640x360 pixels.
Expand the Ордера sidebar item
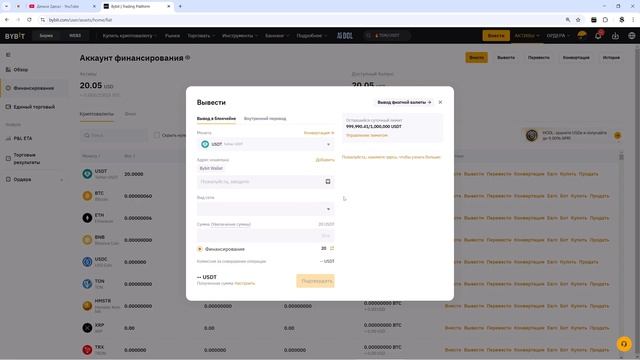[x=35, y=179]
